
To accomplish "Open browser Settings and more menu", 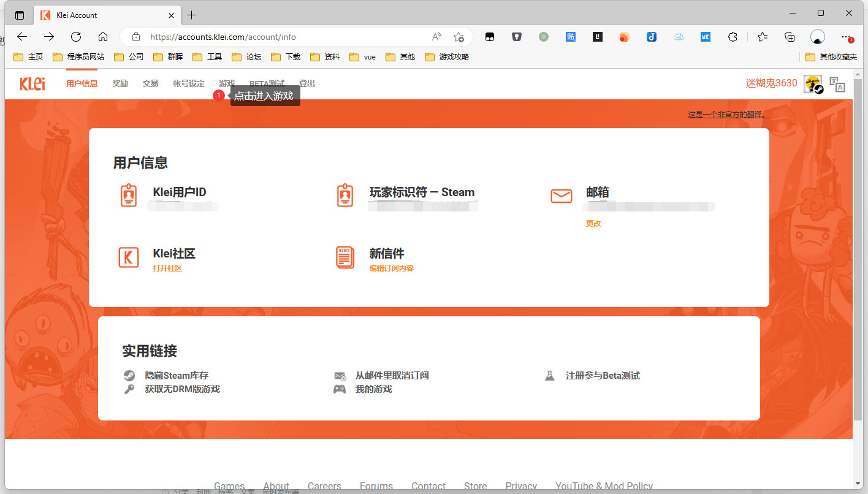I will (x=847, y=37).
